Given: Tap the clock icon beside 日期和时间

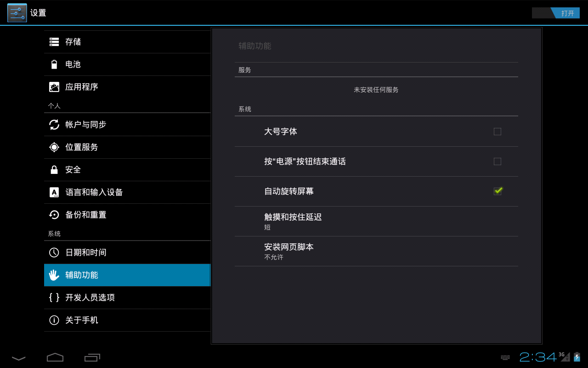Looking at the screenshot, I should tap(54, 253).
